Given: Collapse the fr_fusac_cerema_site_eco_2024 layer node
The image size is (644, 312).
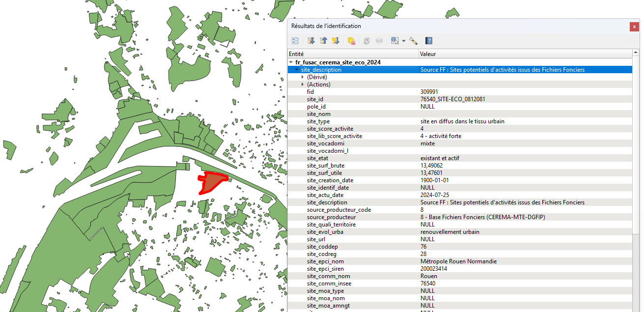Looking at the screenshot, I should pyautogui.click(x=291, y=62).
